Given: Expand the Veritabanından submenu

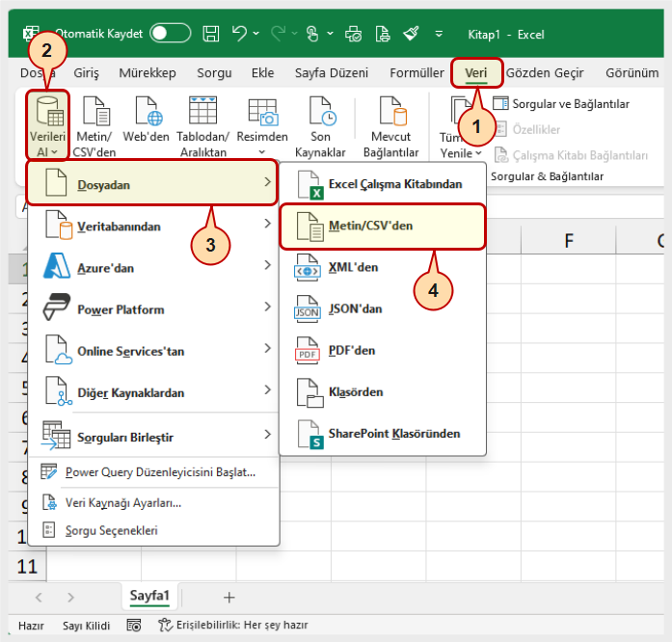Looking at the screenshot, I should [154, 226].
